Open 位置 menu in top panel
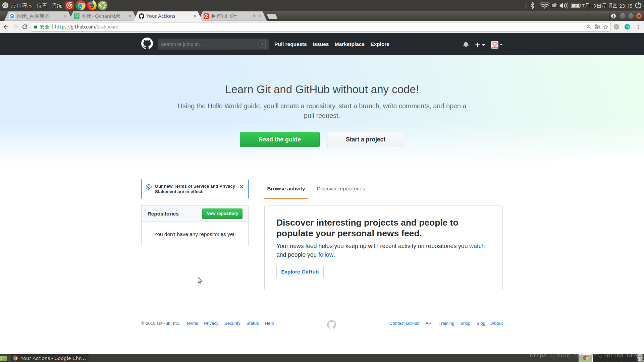Image resolution: width=644 pixels, height=362 pixels. 42,6
